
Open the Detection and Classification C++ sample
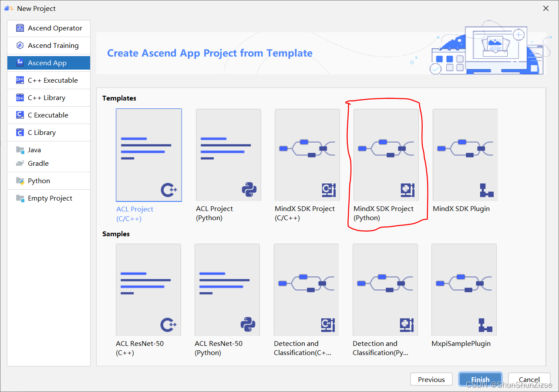(x=306, y=290)
